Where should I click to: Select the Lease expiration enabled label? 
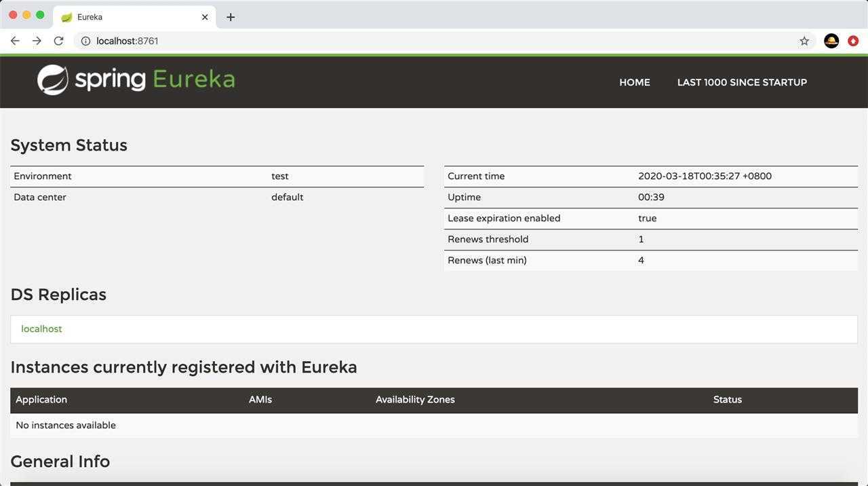504,218
